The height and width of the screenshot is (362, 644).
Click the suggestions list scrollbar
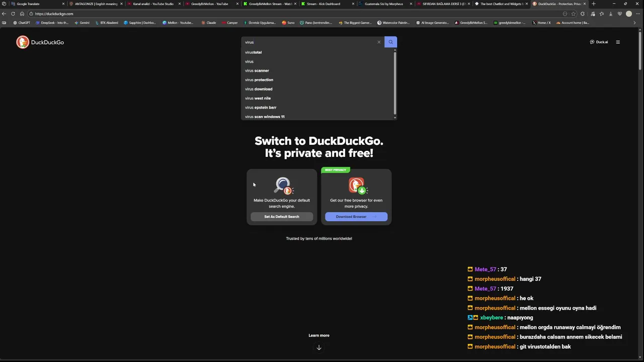(395, 83)
